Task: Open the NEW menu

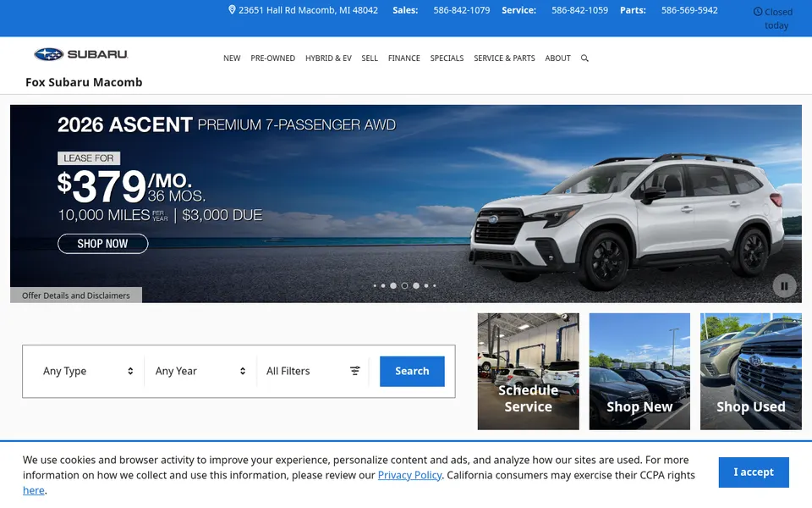Action: click(x=232, y=58)
